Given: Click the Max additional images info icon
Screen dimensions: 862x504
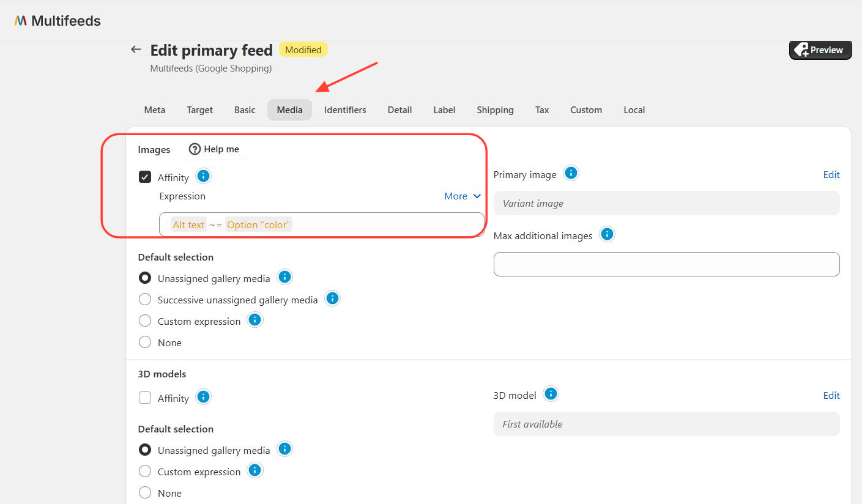Looking at the screenshot, I should [x=606, y=234].
